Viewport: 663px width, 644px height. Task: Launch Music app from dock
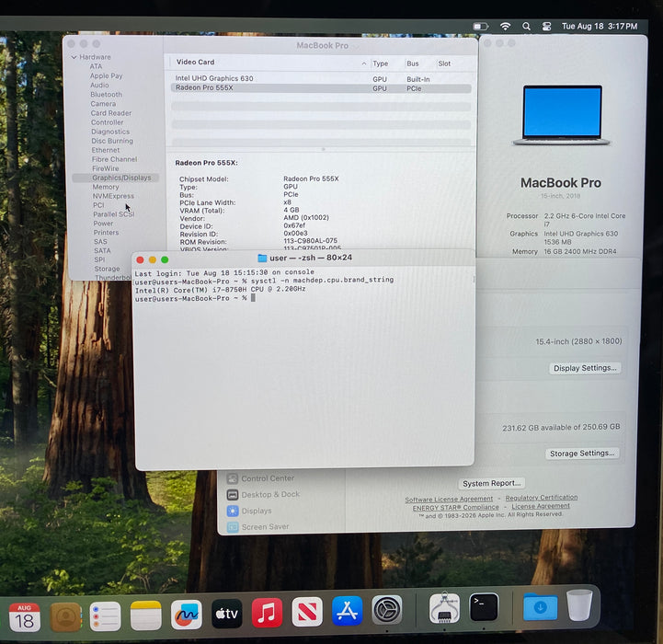(267, 613)
